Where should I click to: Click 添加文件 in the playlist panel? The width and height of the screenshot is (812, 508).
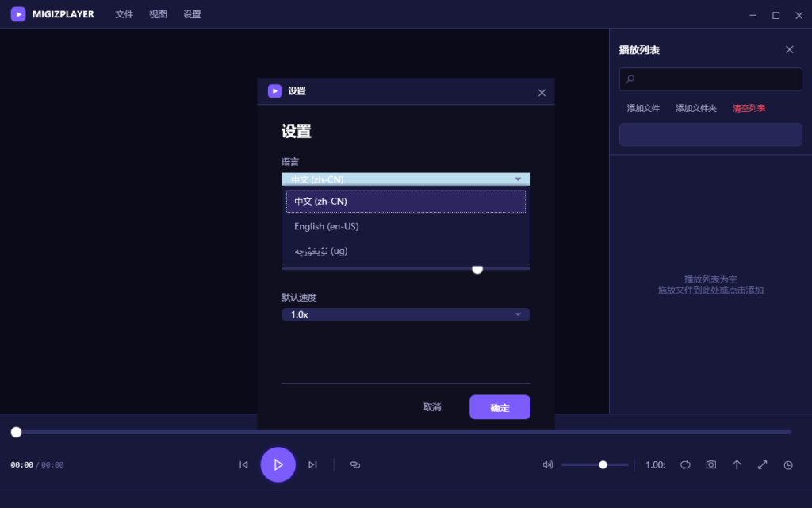tap(643, 108)
